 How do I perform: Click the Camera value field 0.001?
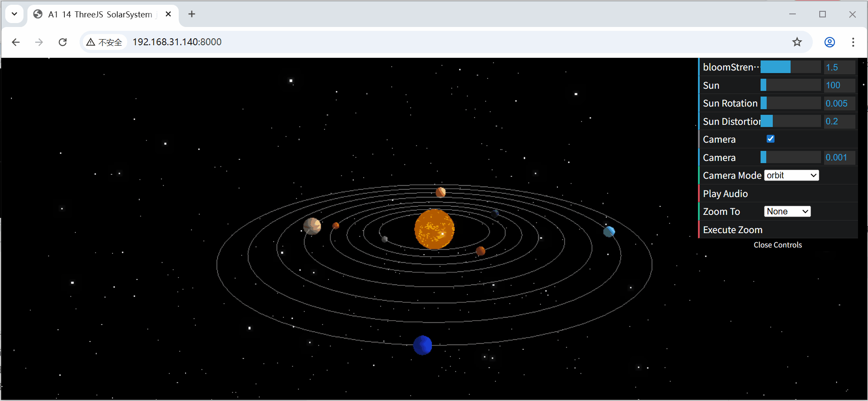pos(839,157)
